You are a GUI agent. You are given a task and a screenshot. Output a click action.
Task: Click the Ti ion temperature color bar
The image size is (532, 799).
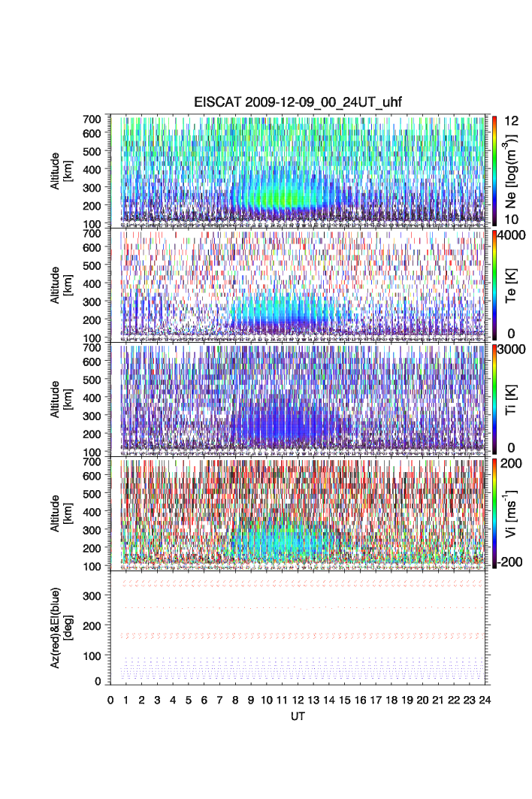(x=494, y=398)
